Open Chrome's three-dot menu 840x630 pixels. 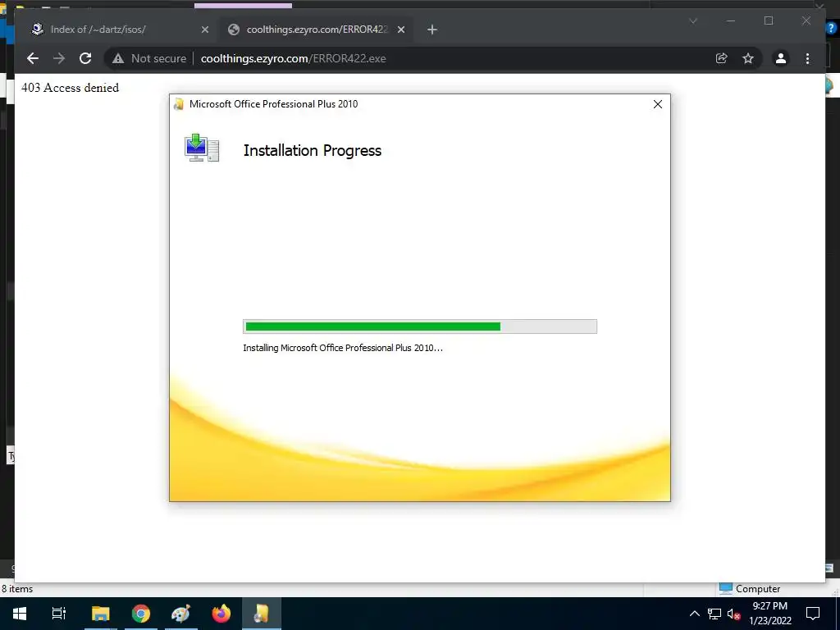(x=807, y=58)
